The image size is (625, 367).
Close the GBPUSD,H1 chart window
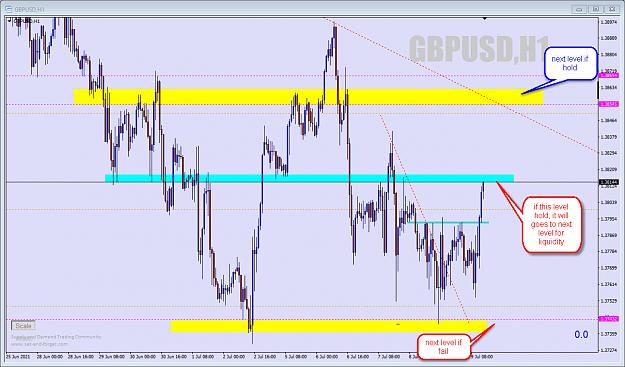(612, 9)
